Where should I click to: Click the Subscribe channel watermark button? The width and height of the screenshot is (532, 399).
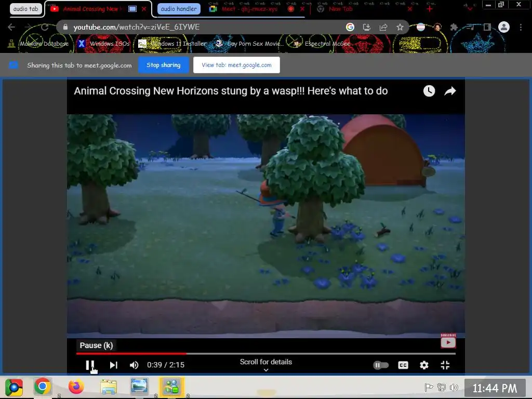pyautogui.click(x=448, y=341)
